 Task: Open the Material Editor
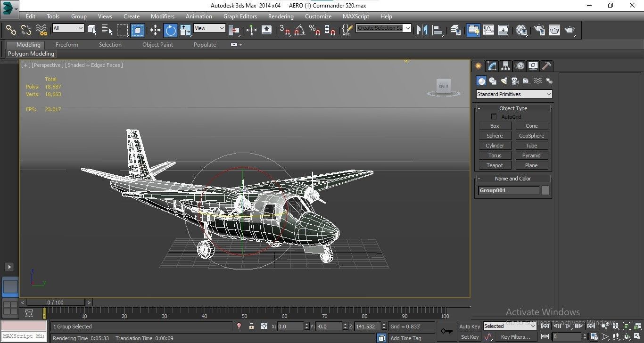tap(521, 30)
